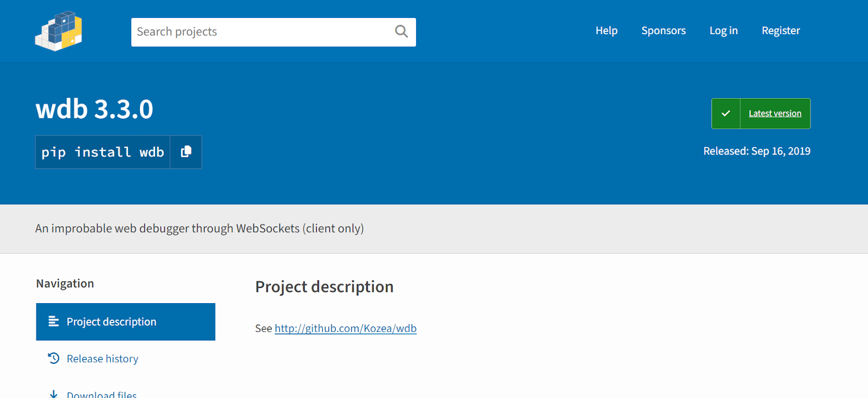Screen dimensions: 868x398
Task: Open the Register page
Action: [781, 30]
